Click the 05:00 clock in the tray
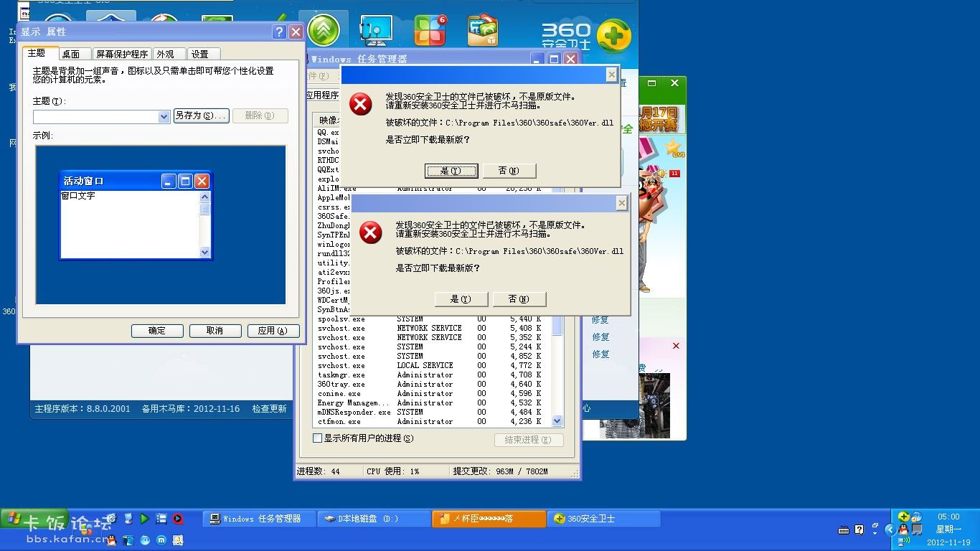 [x=948, y=517]
